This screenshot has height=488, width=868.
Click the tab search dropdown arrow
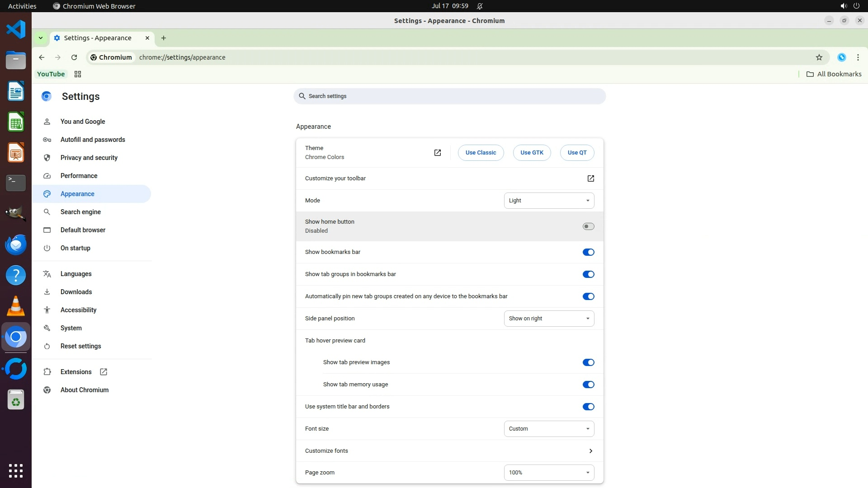pyautogui.click(x=41, y=38)
